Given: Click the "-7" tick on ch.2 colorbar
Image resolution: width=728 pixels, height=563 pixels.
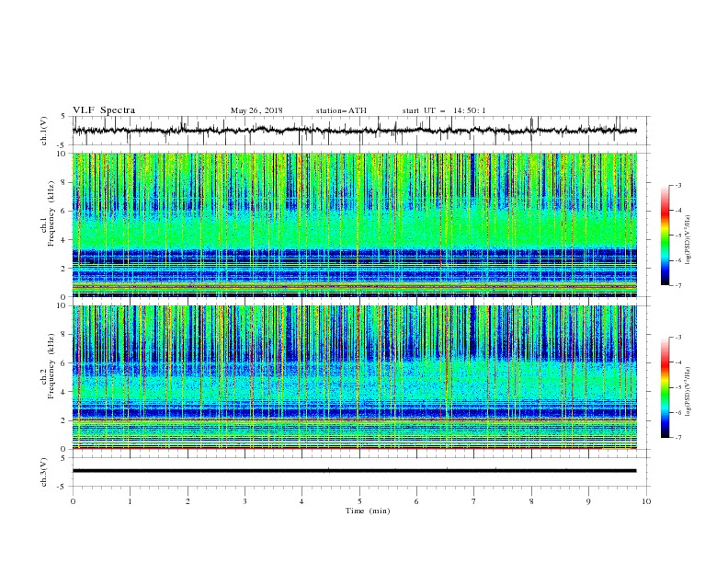Looking at the screenshot, I should point(677,438).
